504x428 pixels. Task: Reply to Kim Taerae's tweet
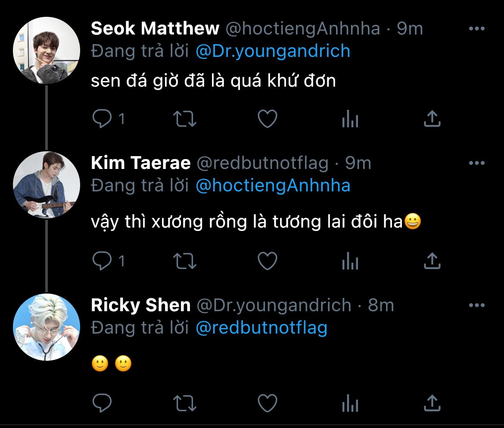click(x=103, y=261)
